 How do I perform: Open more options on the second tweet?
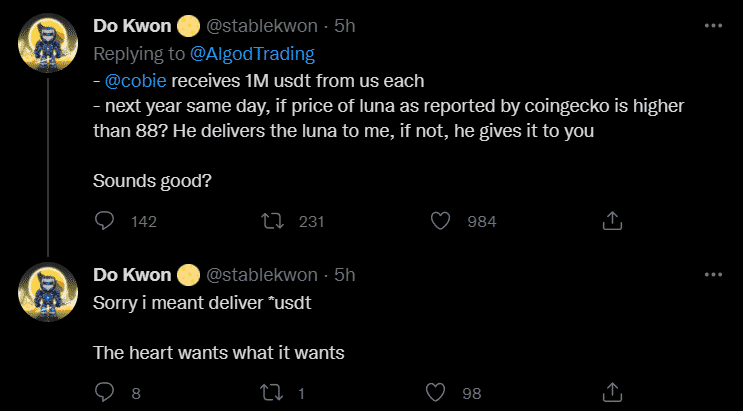[x=712, y=274]
